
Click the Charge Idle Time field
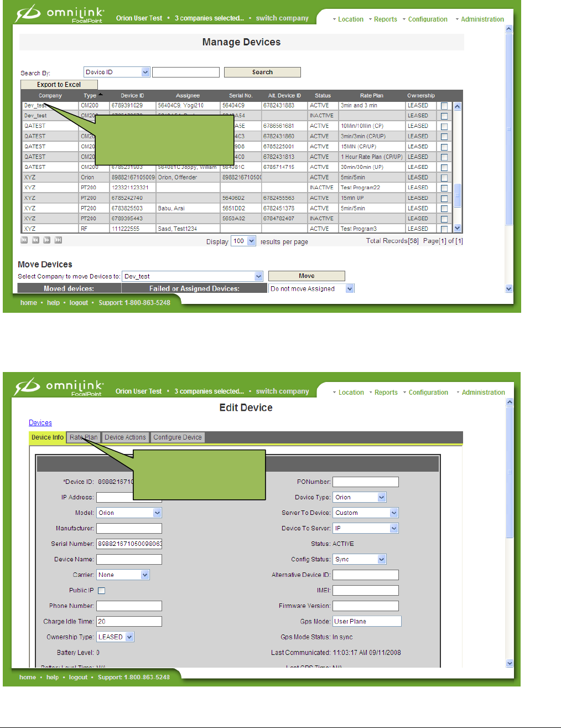(x=129, y=621)
